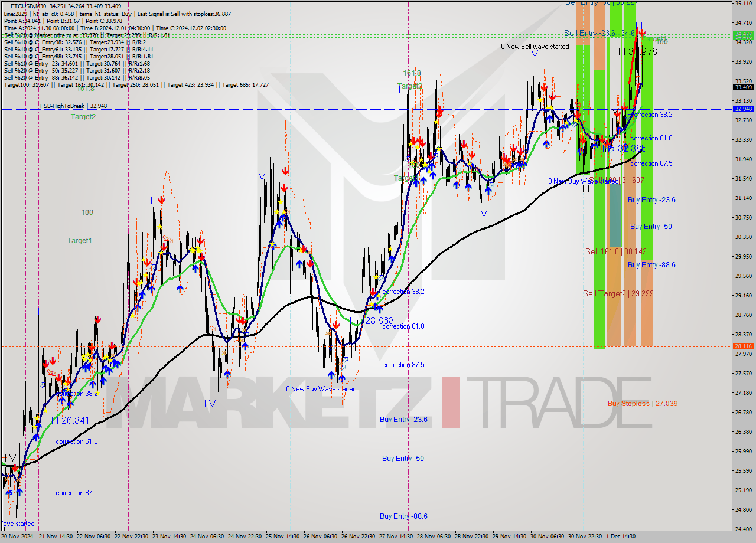Select the 'Target100: 31.607' targets line
This screenshot has width=756, height=543.
136,84
